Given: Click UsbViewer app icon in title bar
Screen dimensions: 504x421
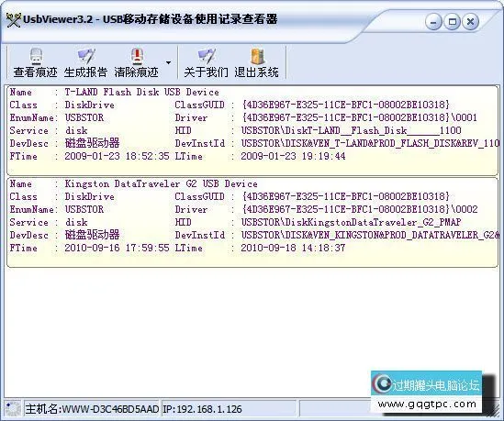Looking at the screenshot, I should 13,20.
